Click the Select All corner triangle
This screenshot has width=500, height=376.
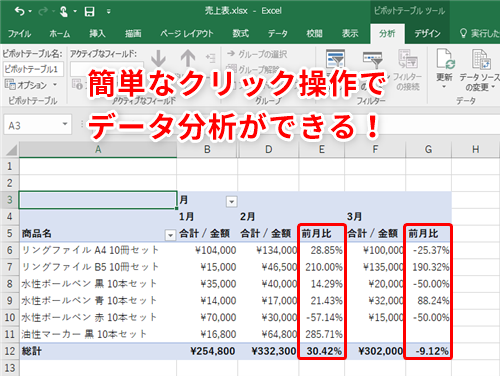coord(11,150)
